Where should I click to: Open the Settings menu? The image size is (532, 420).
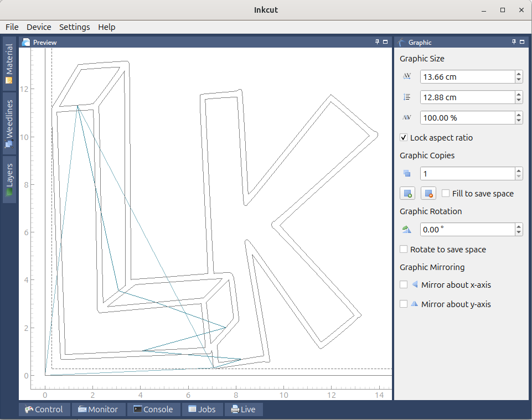(75, 27)
